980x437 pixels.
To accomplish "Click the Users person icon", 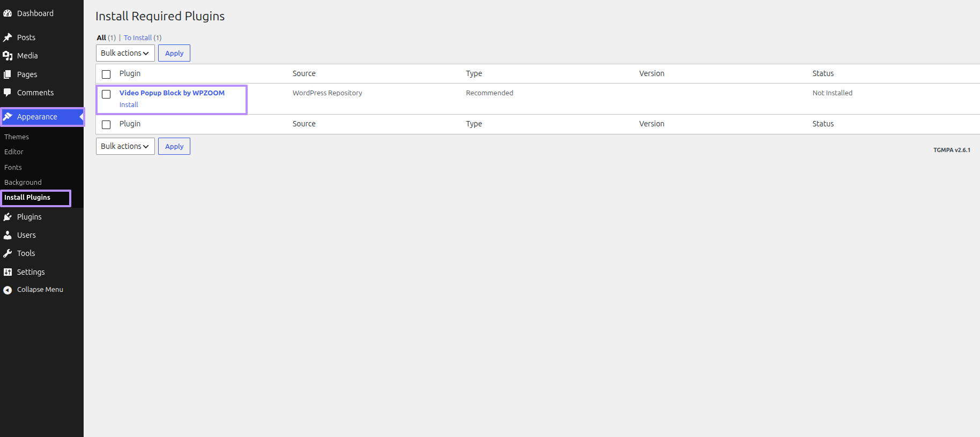I will (8, 235).
